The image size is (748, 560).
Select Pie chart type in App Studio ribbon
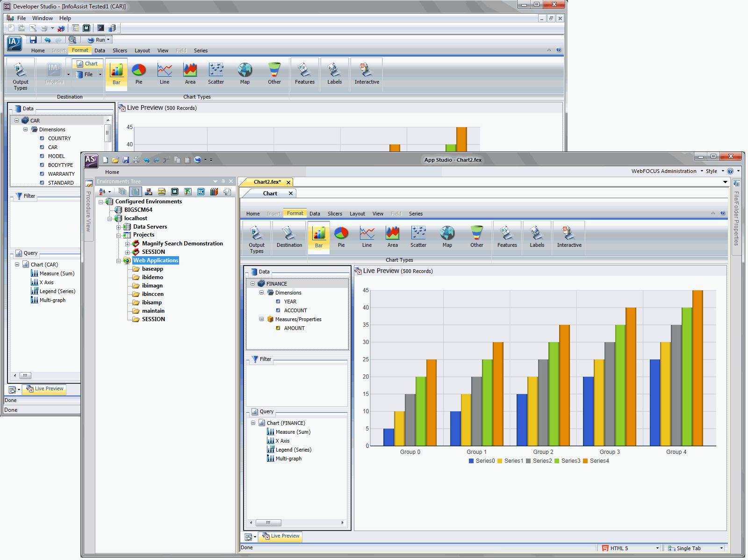(341, 237)
